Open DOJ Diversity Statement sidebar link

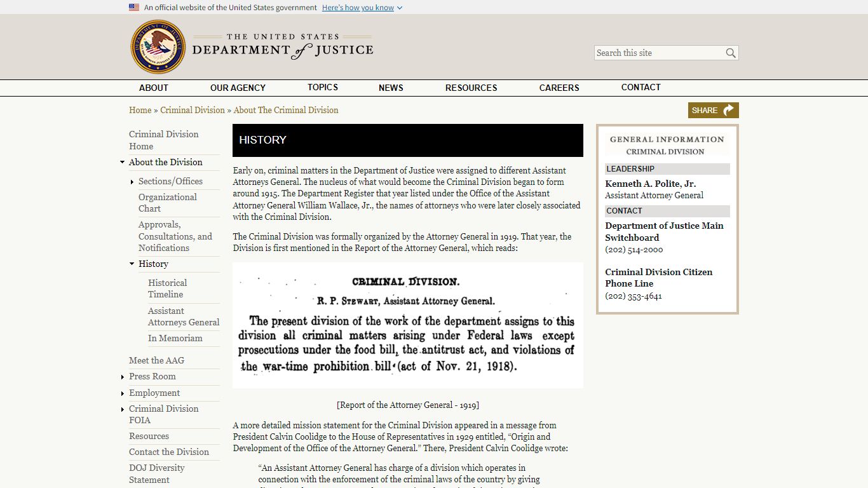pos(157,474)
